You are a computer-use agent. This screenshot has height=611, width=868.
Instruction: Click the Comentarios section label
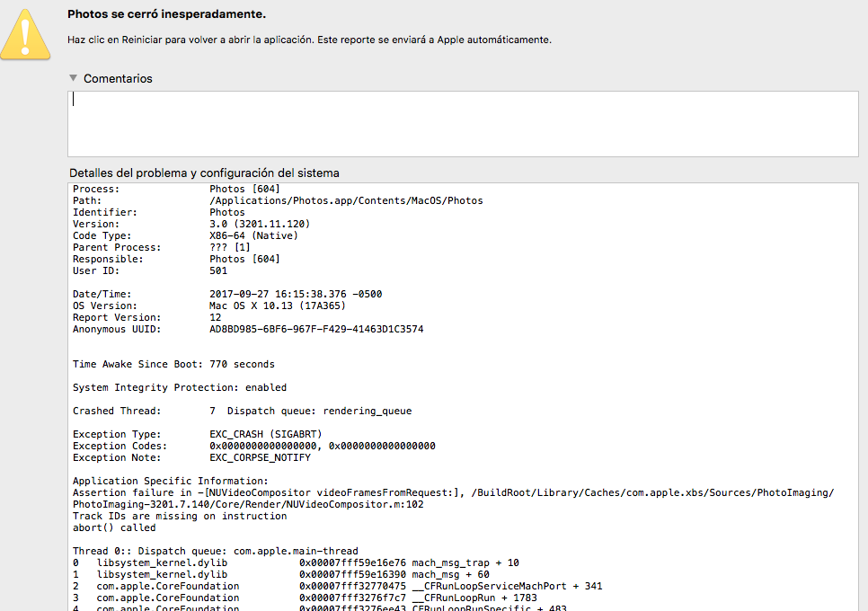pyautogui.click(x=118, y=79)
